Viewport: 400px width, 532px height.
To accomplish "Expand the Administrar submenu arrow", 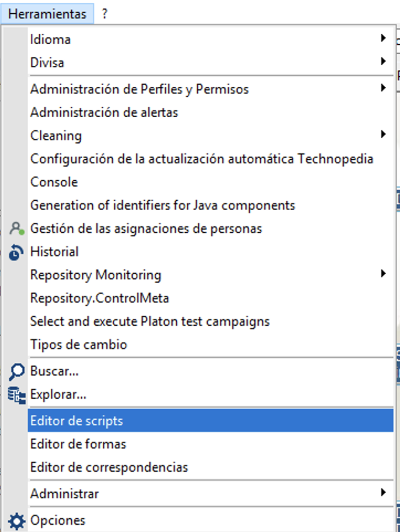I will coord(383,492).
